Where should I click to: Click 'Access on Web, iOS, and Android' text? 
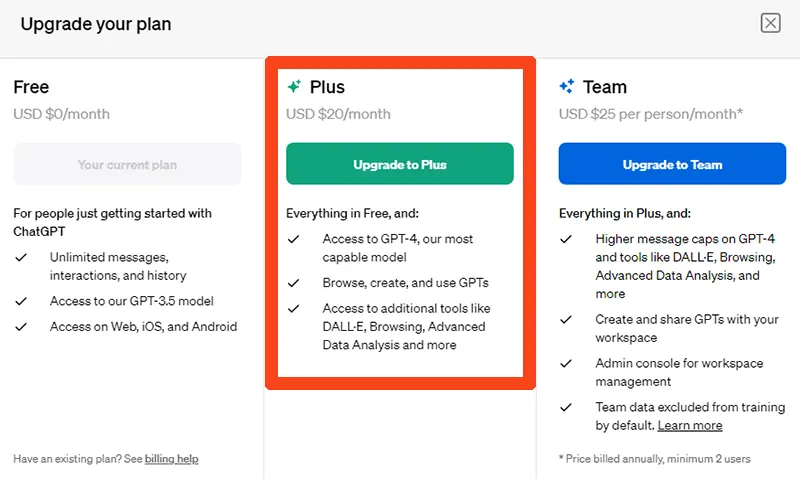(x=143, y=326)
